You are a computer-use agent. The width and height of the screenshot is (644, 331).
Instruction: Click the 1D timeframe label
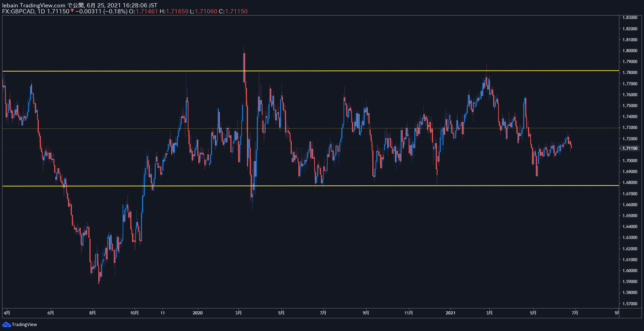[41, 11]
